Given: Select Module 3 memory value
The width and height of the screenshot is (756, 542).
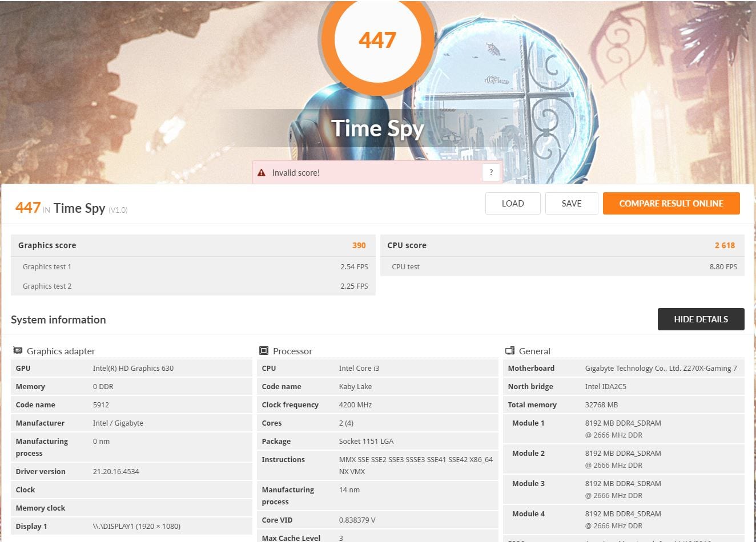Looking at the screenshot, I should 623,490.
